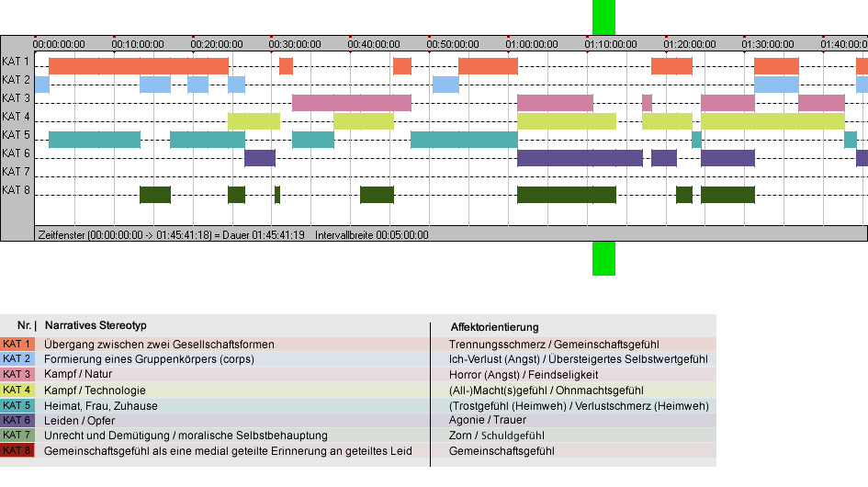Click the Affektorientierung column header
This screenshot has width=868, height=487.
pos(494,327)
